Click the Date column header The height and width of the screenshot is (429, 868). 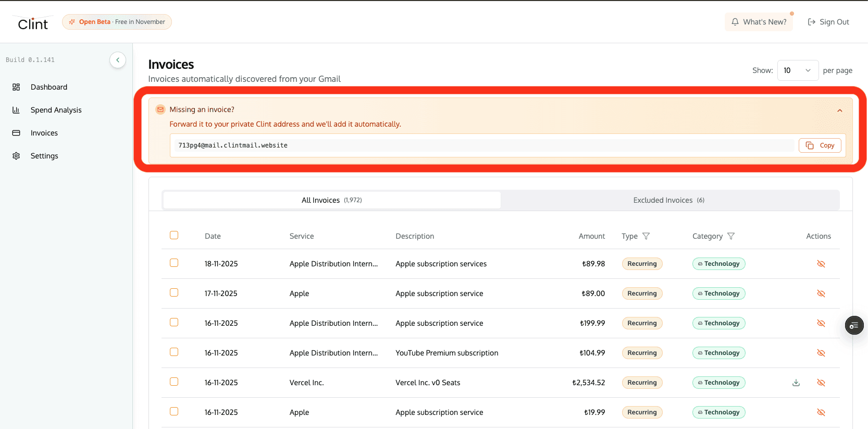pyautogui.click(x=213, y=236)
